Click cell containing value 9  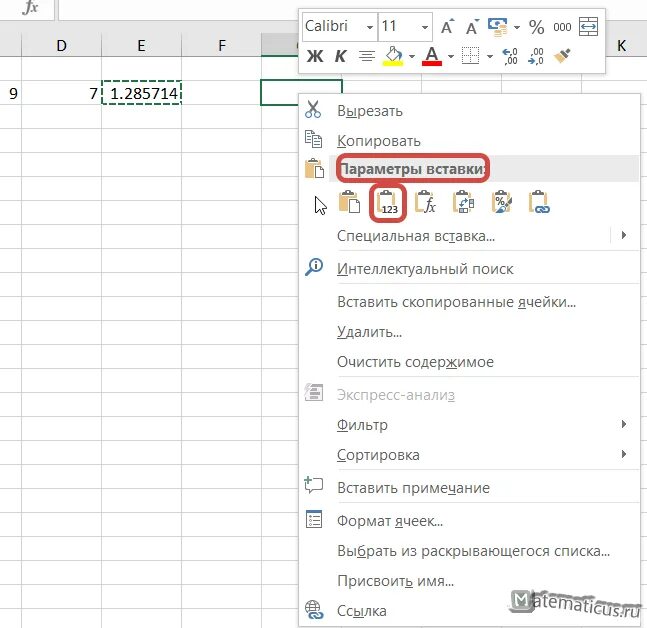click(11, 93)
